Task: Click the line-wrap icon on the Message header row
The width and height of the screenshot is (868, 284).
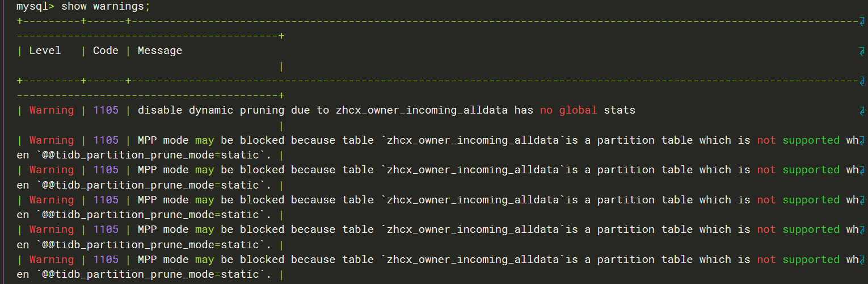Action: click(x=862, y=51)
